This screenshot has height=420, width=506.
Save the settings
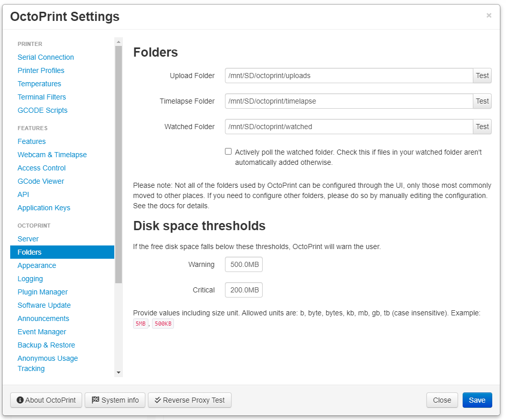(x=477, y=400)
